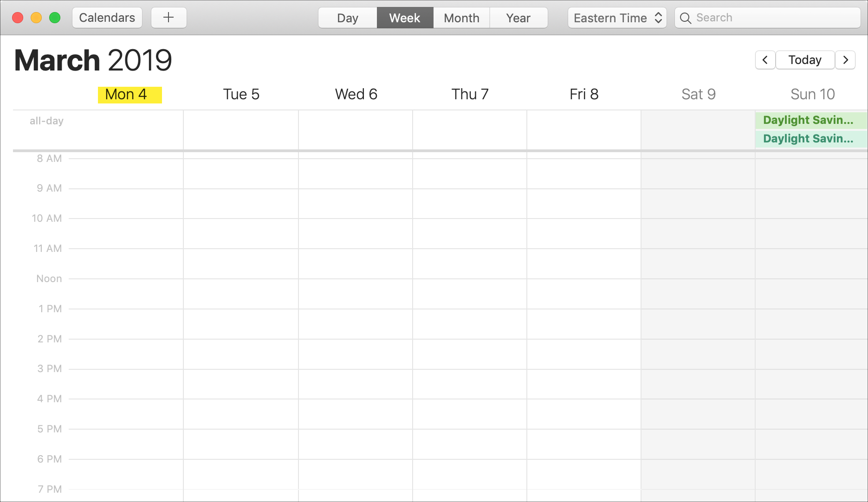Open the first Daylight Saving all-day event

coord(810,120)
